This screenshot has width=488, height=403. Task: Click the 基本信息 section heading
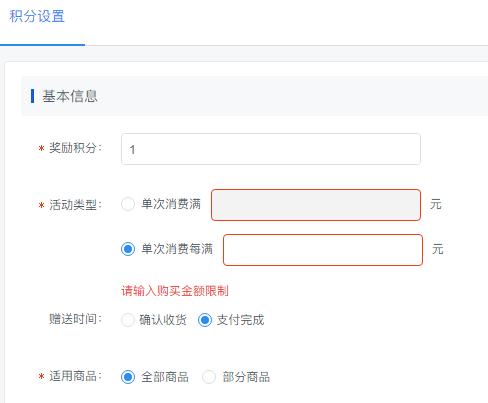click(x=70, y=96)
